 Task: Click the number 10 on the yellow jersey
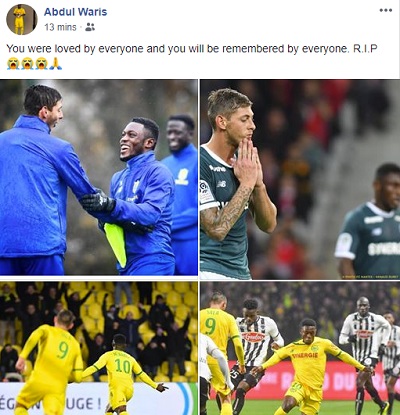(x=122, y=366)
